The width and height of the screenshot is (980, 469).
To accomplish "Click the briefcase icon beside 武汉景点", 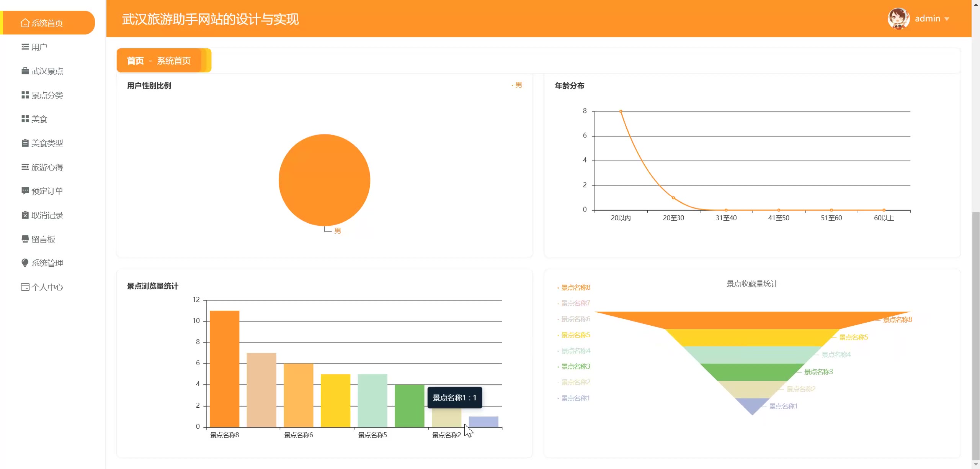I will 25,71.
